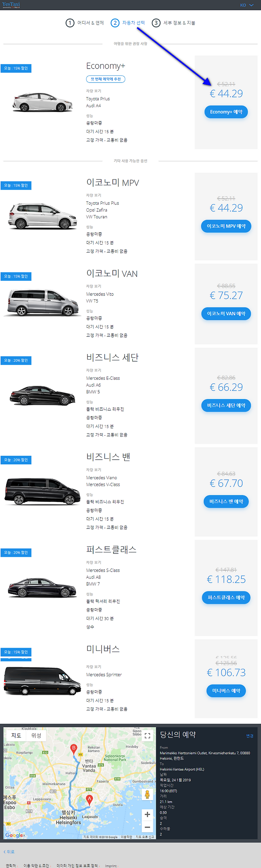261x868 pixels.
Task: Click red destination marker B on map
Action: (x=74, y=748)
